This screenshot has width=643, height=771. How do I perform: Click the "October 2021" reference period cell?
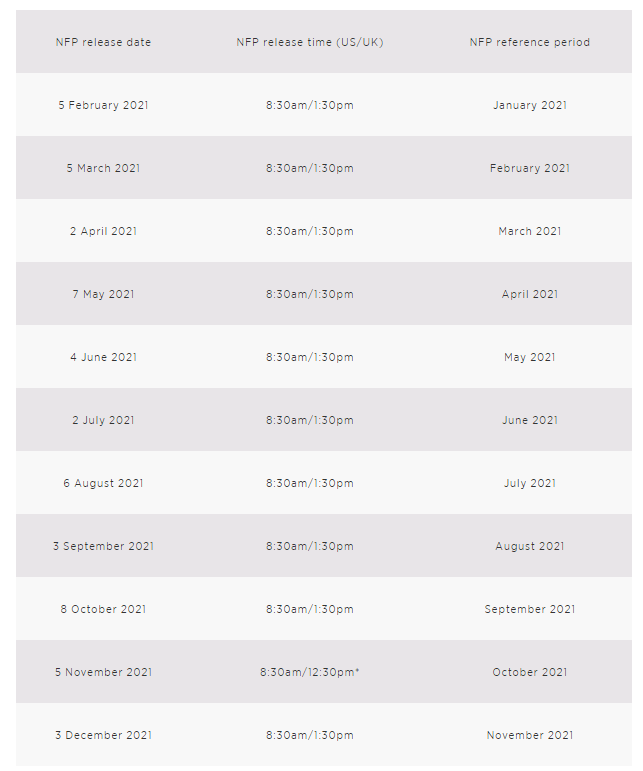pyautogui.click(x=529, y=672)
